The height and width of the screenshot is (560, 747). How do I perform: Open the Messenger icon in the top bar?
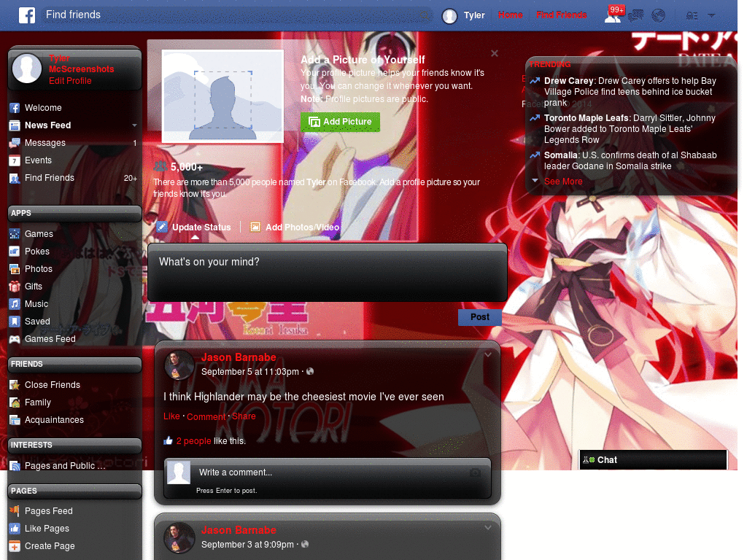click(636, 15)
